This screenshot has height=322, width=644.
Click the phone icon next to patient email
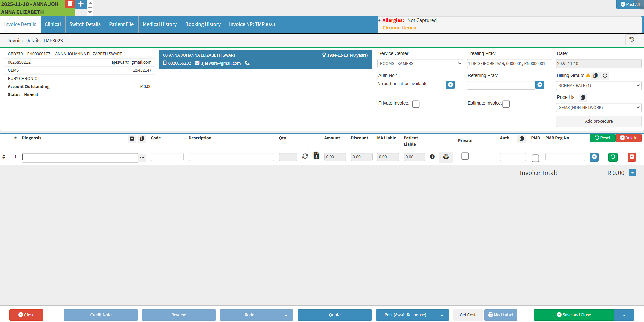coord(247,63)
